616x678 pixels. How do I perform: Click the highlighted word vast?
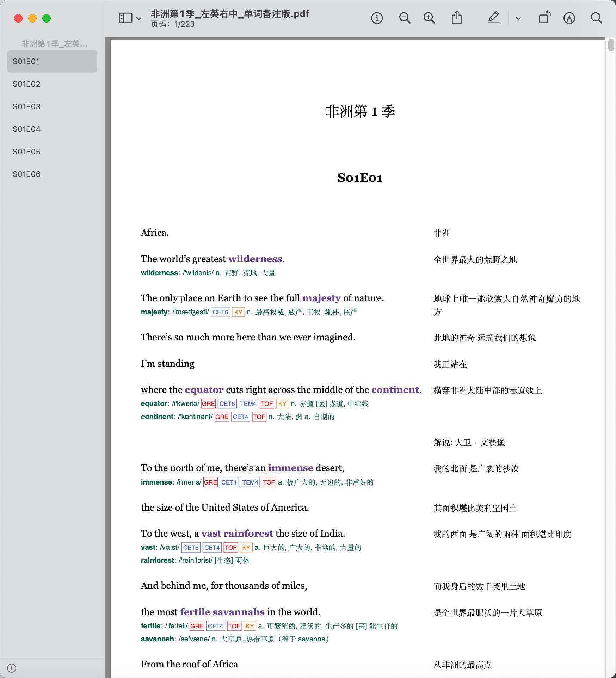pyautogui.click(x=211, y=534)
